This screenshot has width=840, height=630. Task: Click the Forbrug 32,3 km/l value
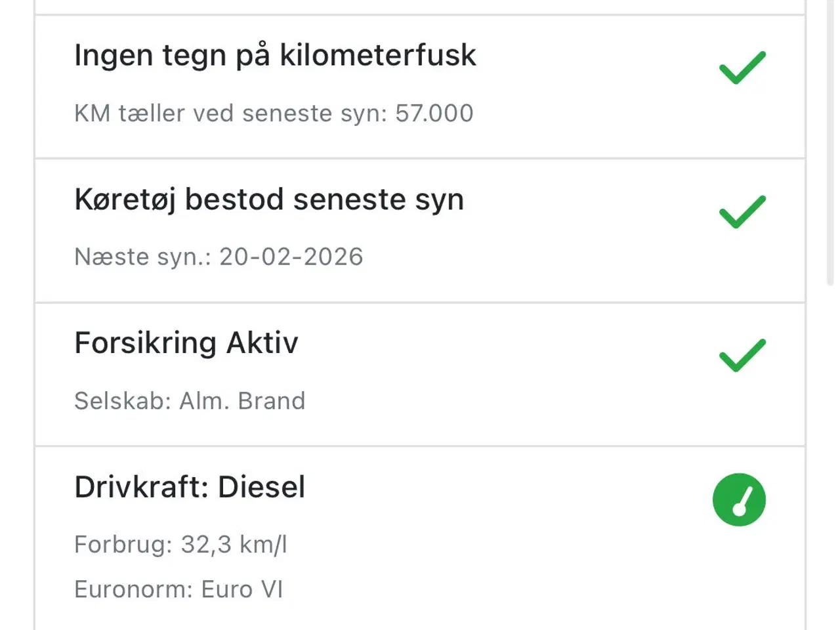pyautogui.click(x=181, y=544)
